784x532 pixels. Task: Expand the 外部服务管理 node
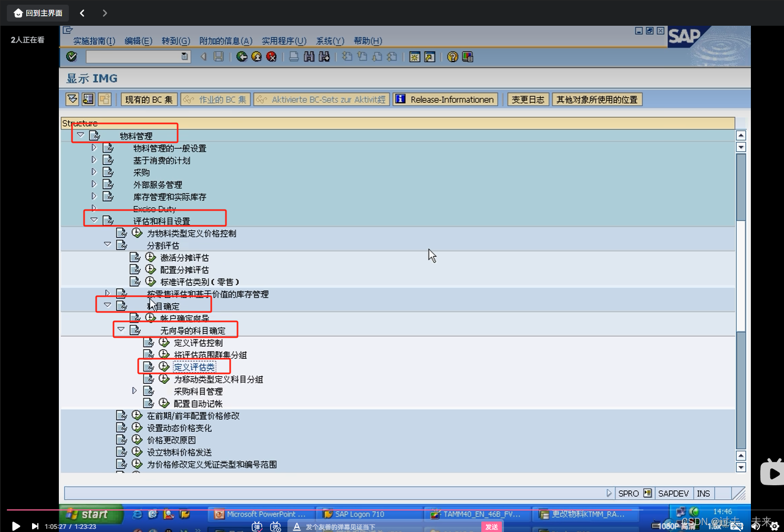point(94,184)
